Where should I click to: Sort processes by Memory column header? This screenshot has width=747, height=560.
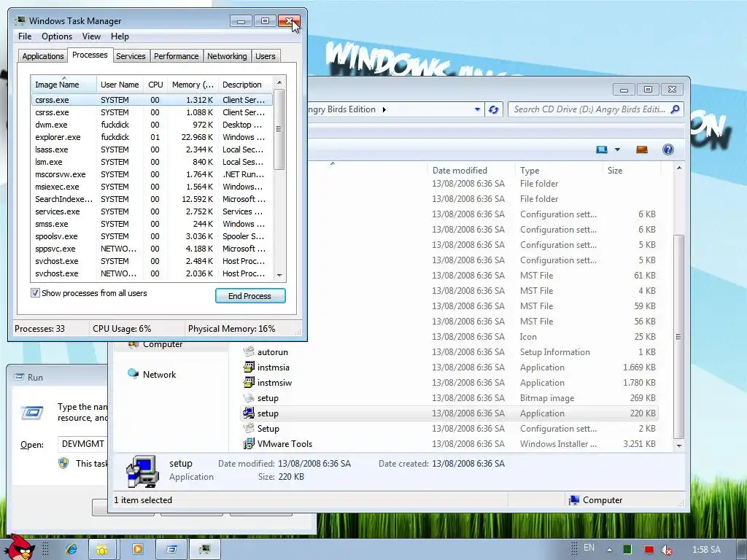[193, 85]
